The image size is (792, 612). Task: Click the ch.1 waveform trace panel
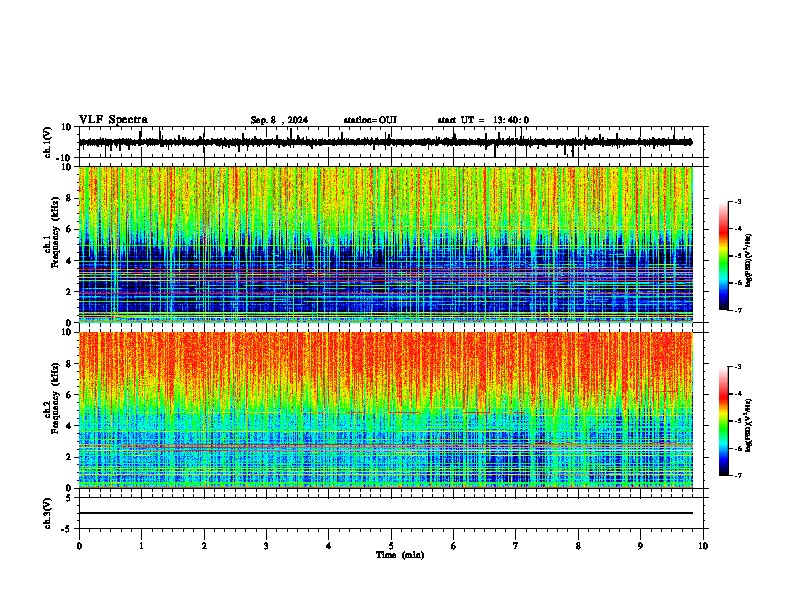tap(390, 142)
